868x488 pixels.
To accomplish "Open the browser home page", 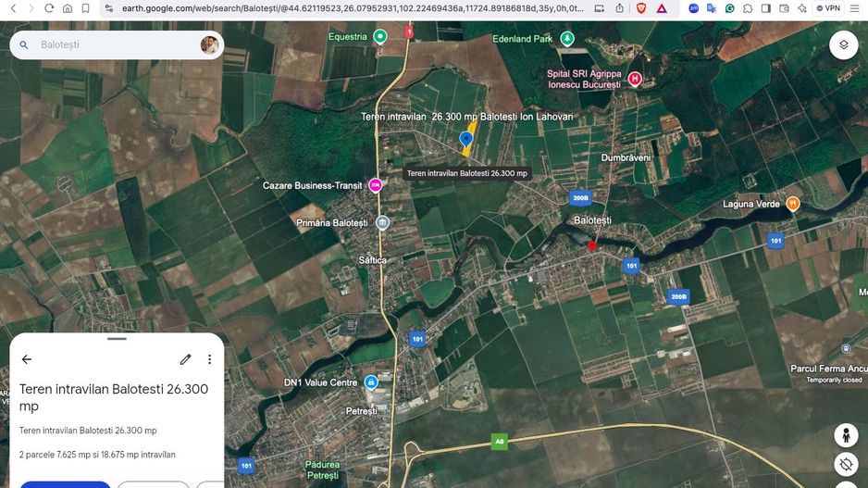I will (x=68, y=8).
